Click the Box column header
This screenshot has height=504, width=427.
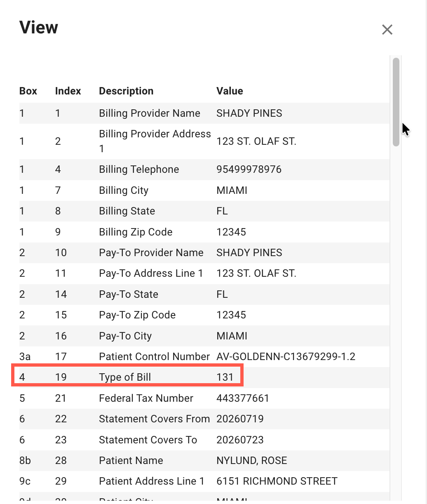pos(28,91)
